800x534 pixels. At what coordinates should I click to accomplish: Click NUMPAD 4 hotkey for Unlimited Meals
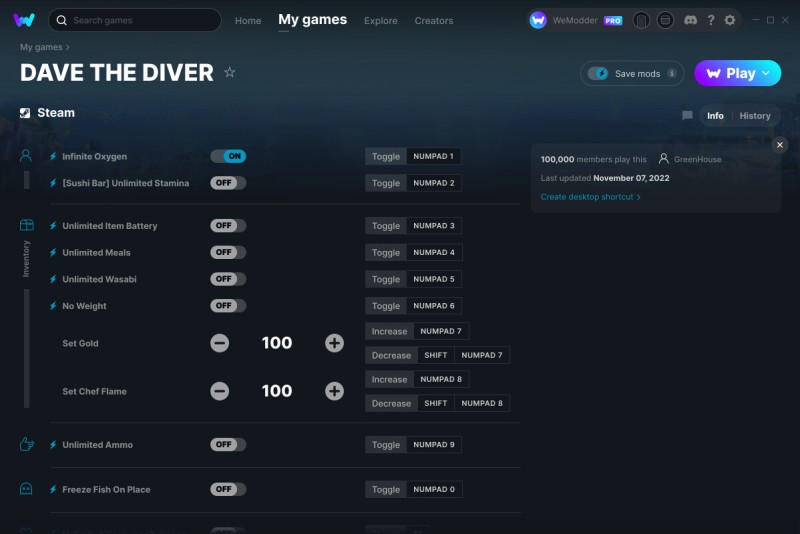(434, 252)
